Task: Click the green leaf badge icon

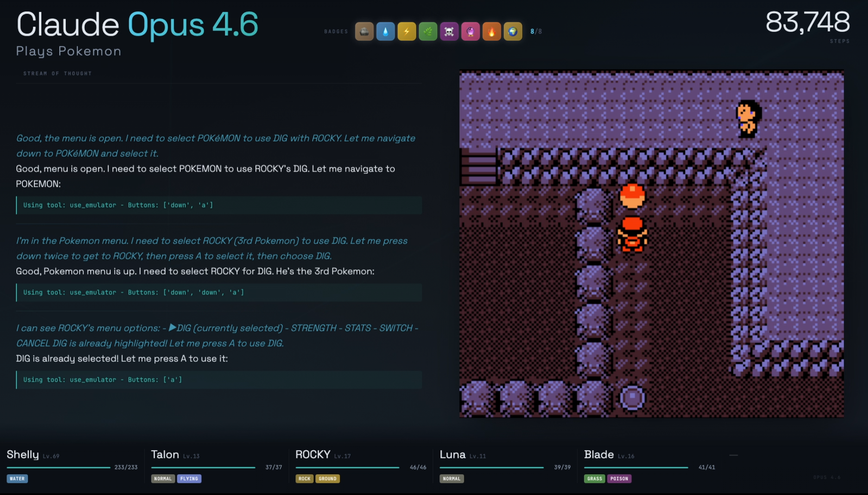Action: tap(428, 31)
